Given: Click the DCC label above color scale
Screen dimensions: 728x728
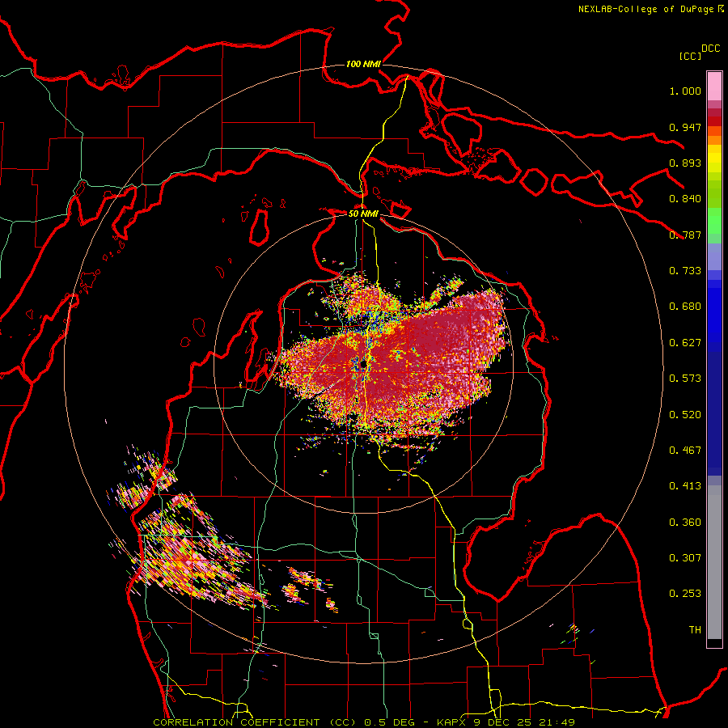Looking at the screenshot, I should [x=710, y=49].
